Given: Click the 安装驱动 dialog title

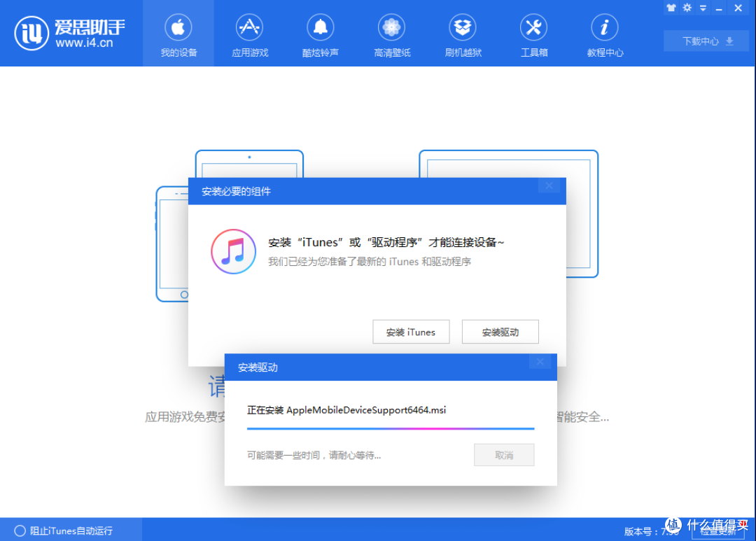Looking at the screenshot, I should pyautogui.click(x=258, y=367).
